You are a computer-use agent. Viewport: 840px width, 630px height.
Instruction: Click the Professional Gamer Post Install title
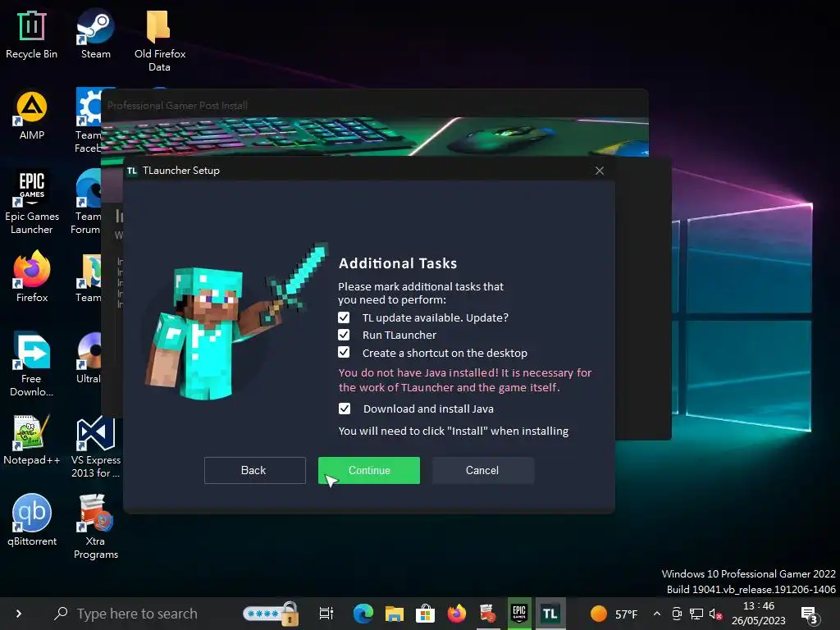tap(177, 106)
